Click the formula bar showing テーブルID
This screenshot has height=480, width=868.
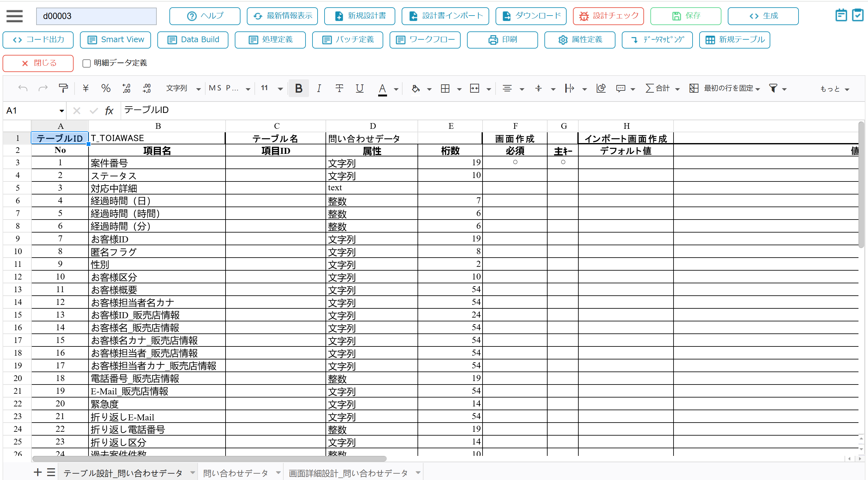point(492,110)
